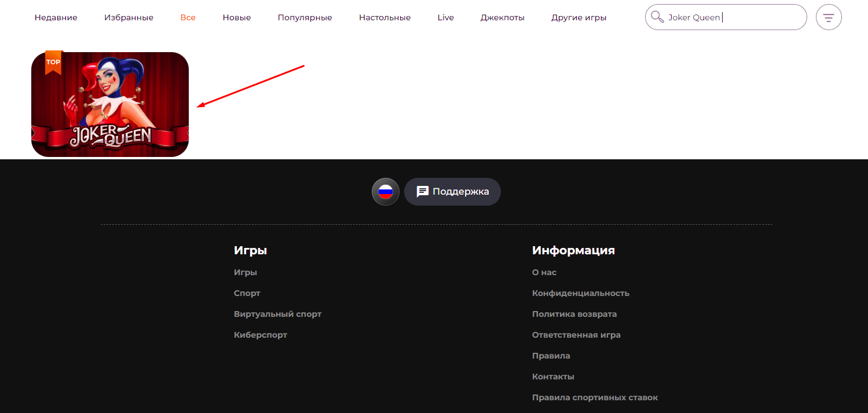
Task: Open the filter icon button beside search
Action: click(829, 17)
